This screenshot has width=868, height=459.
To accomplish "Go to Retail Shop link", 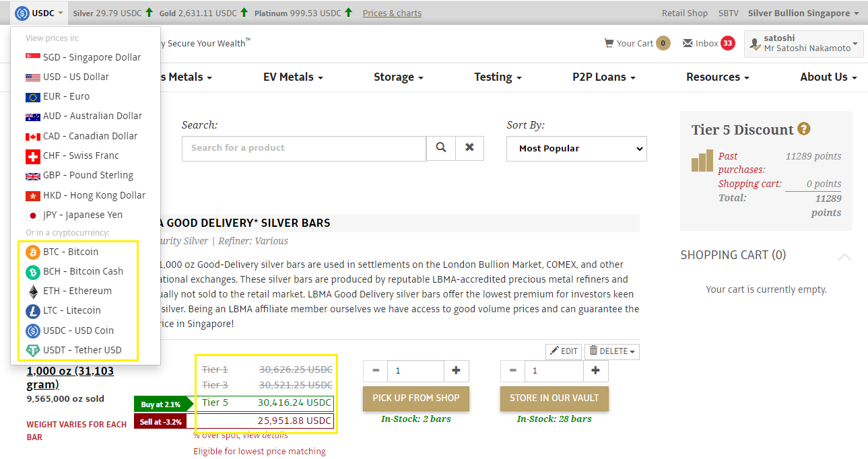I will [x=685, y=13].
